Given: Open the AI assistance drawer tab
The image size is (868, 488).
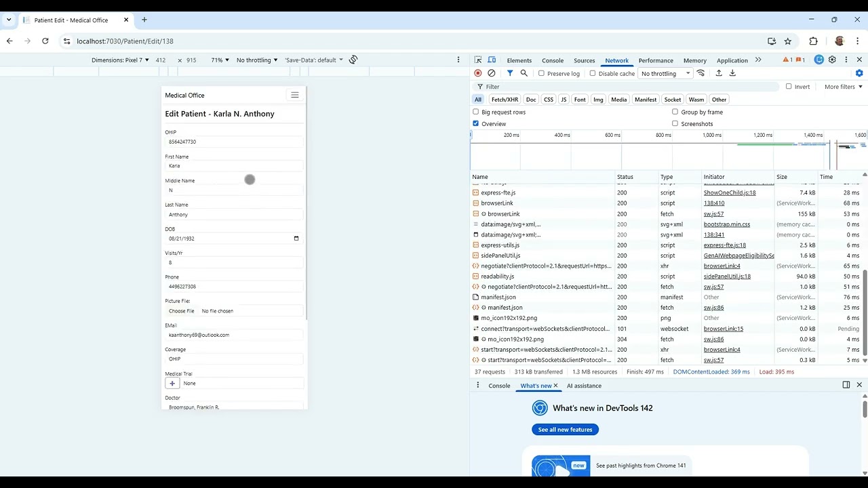Looking at the screenshot, I should coord(584,386).
